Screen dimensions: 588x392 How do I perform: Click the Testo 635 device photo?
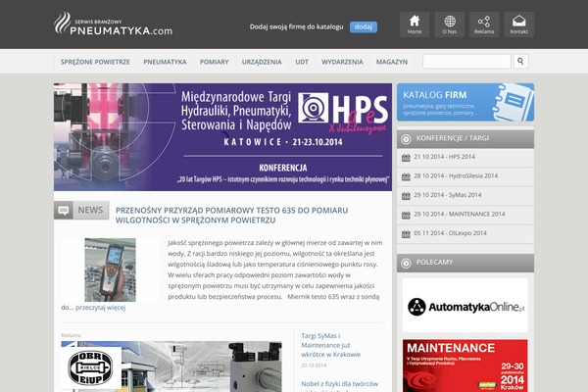(x=110, y=269)
